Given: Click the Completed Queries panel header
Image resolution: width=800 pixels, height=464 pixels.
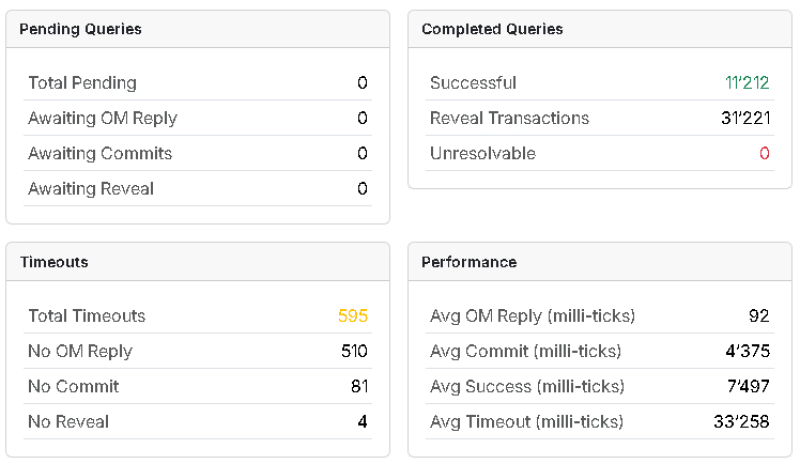Looking at the screenshot, I should (492, 29).
